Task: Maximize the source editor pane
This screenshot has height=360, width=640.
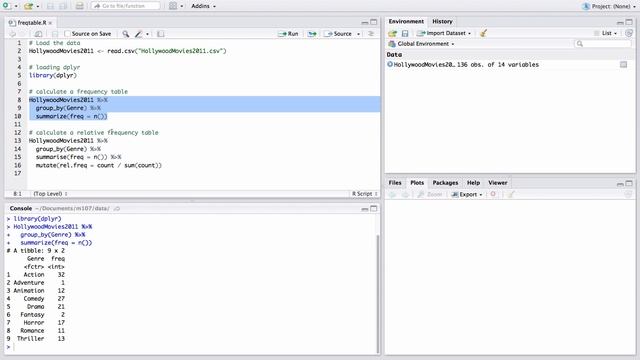Action: (x=373, y=22)
